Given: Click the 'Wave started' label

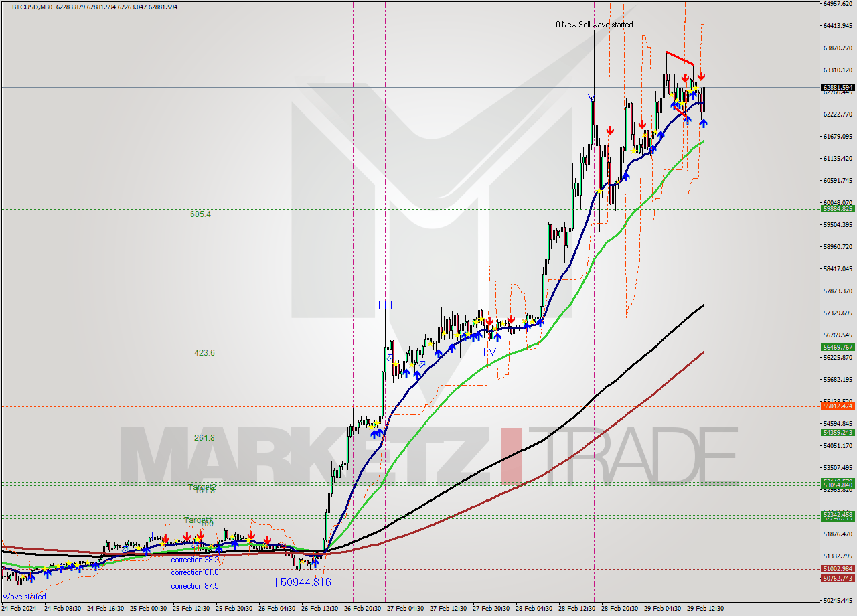Looking at the screenshot, I should [25, 597].
